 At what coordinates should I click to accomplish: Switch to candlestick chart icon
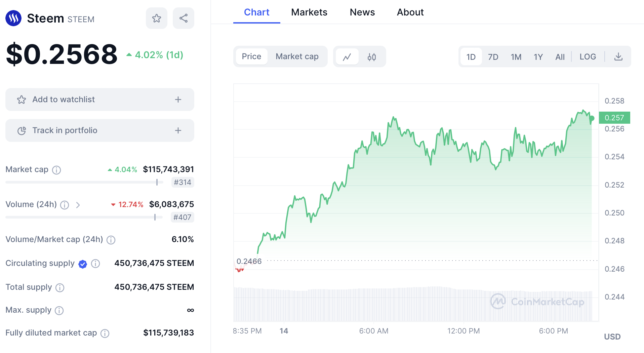point(371,57)
